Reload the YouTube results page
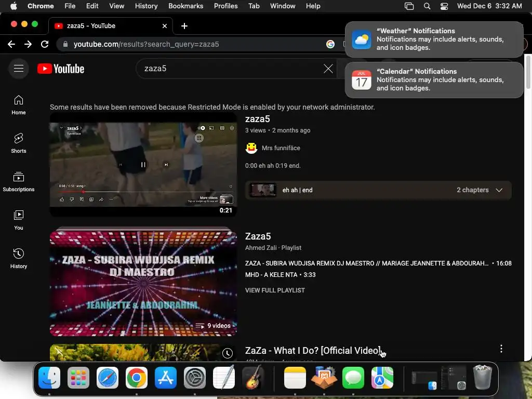 [x=45, y=44]
